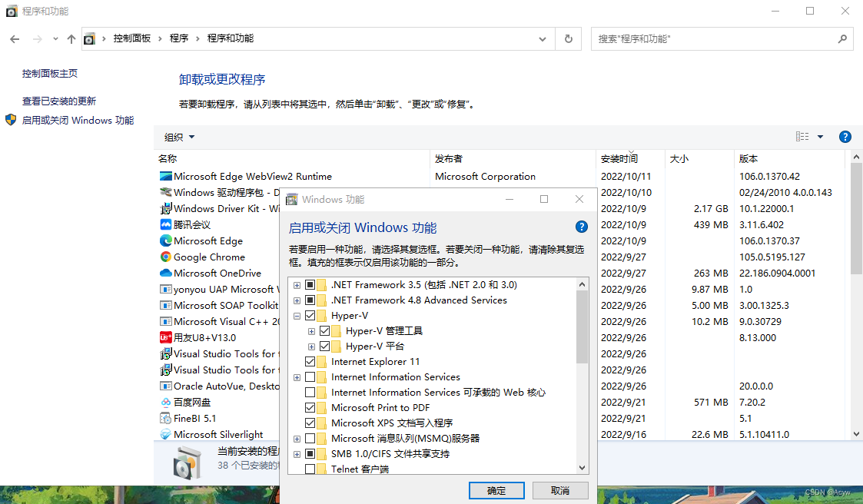
Task: Click the search magnifier icon
Action: pyautogui.click(x=842, y=39)
